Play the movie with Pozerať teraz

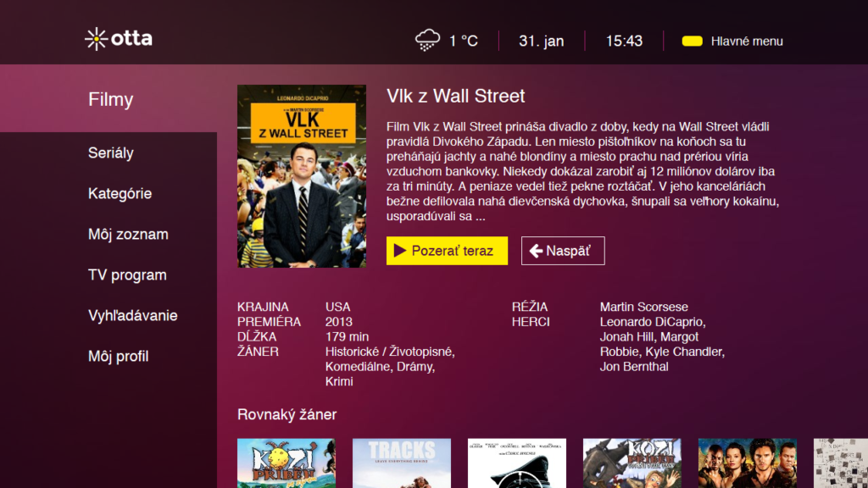coord(447,251)
